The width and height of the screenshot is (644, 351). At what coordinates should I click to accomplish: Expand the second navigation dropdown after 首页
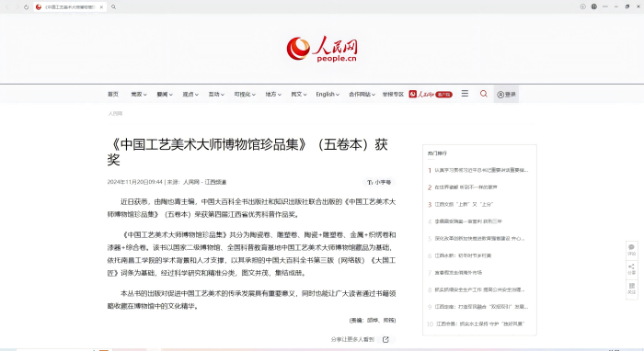(x=139, y=95)
